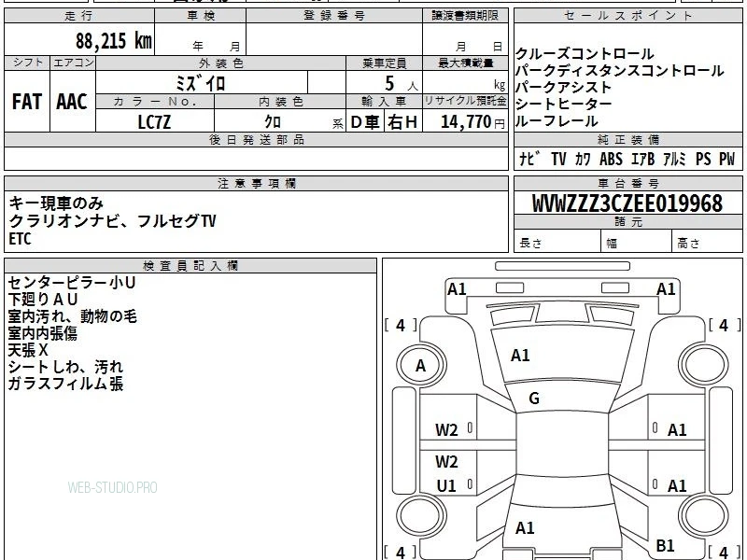Click the 登録番号 header cell

[334, 16]
